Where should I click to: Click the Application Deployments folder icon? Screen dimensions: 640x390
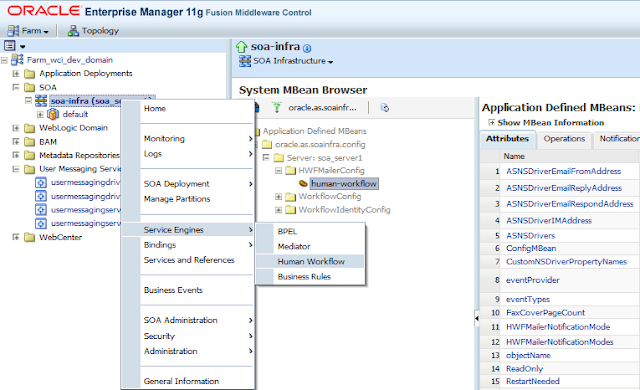[29, 74]
